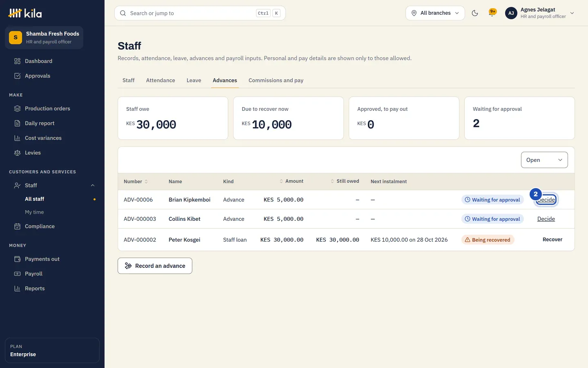Switch to Commissions and pay tab

[276, 80]
